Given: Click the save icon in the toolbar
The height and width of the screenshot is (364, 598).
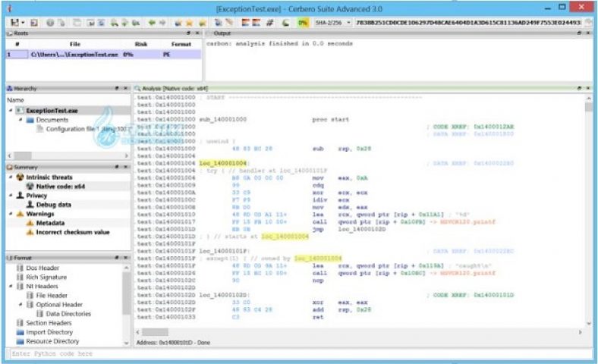Looking at the screenshot, I should [x=14, y=23].
